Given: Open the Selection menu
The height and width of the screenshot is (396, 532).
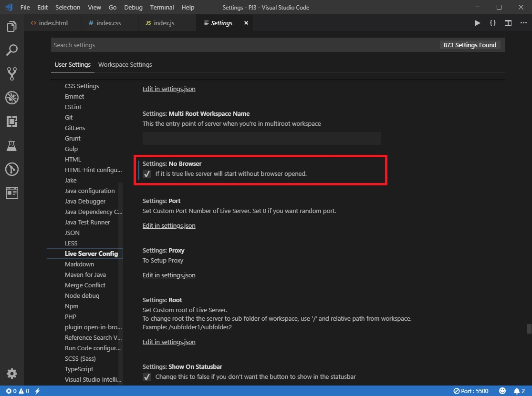Looking at the screenshot, I should point(68,8).
